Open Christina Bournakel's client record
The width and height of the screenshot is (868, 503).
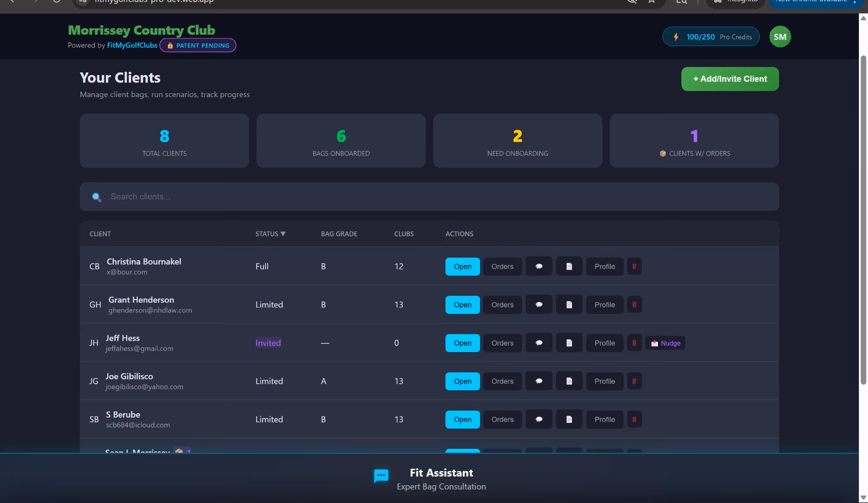[462, 266]
